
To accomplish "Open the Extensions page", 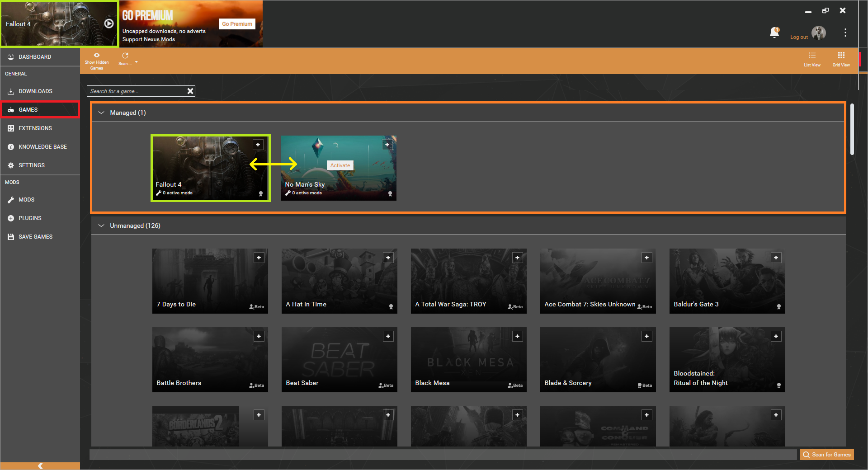I will 40,128.
